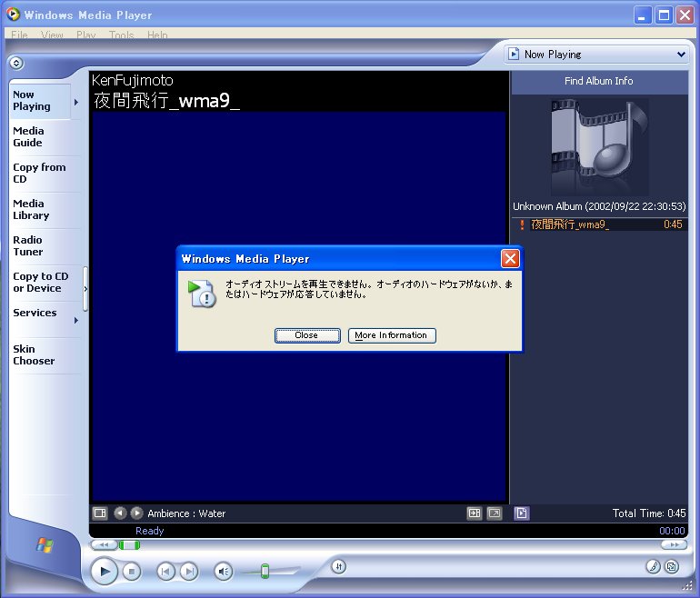Expand Now Playing submenu arrow
Image resolution: width=700 pixels, height=598 pixels.
click(x=76, y=102)
